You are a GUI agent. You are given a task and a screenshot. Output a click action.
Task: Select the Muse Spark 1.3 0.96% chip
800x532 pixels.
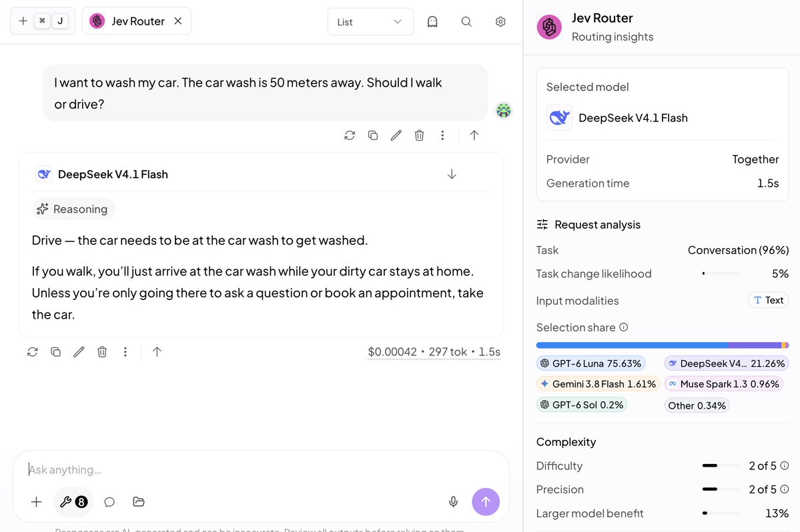(x=723, y=384)
